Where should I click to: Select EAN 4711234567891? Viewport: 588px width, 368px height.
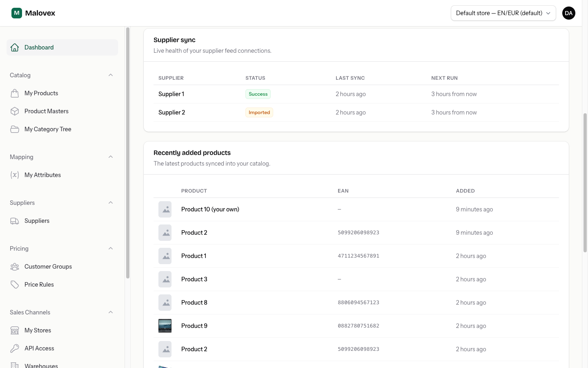pos(359,256)
